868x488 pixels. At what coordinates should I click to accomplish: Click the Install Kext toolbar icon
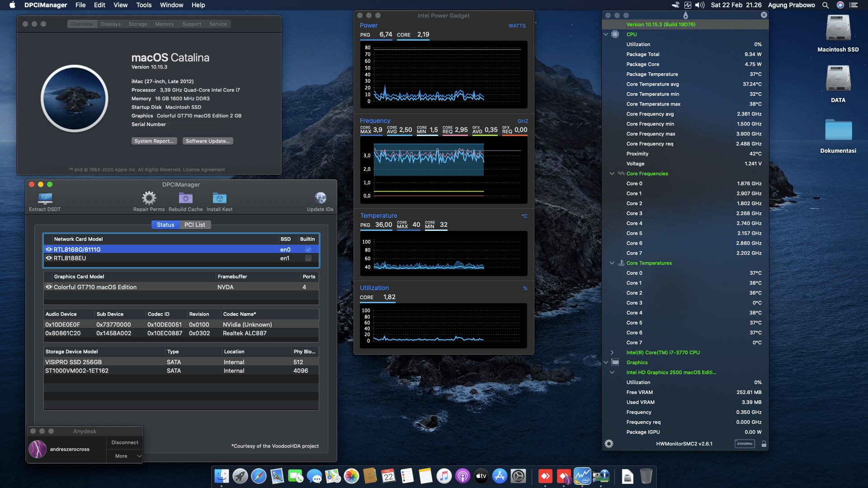point(219,198)
